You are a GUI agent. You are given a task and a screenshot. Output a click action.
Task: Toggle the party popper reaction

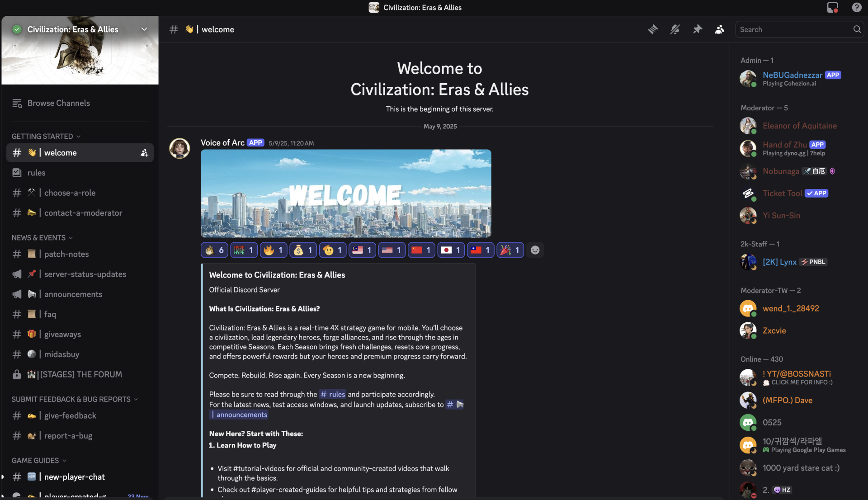(x=510, y=250)
